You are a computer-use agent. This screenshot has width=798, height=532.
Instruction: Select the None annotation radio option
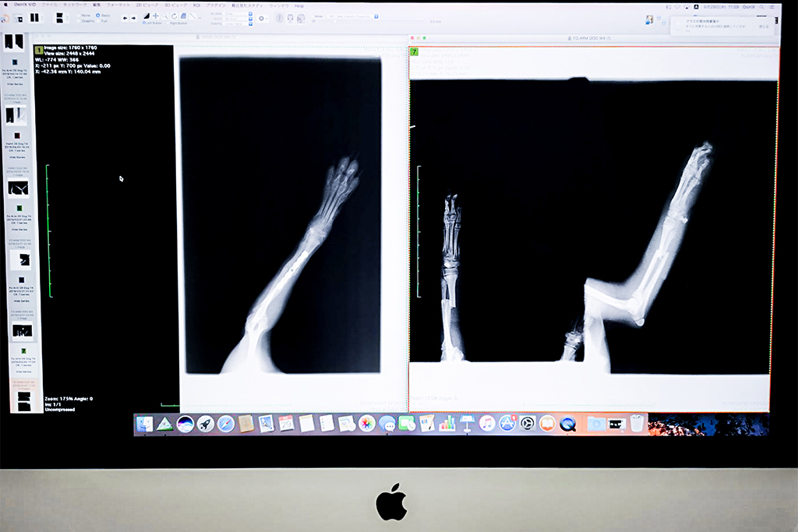tap(79, 15)
